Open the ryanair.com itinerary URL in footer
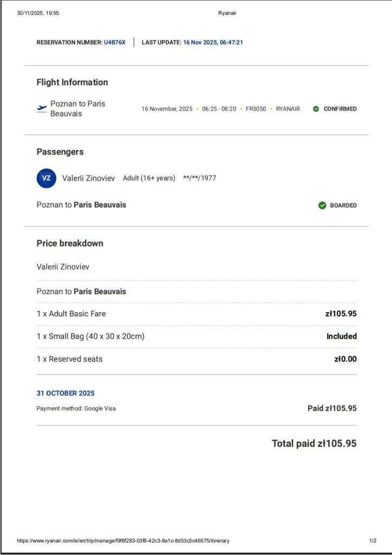392x555 pixels. [x=123, y=540]
